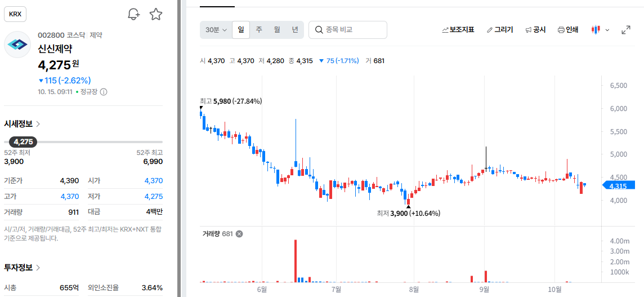
Task: Select the 그리기 drawing tool
Action: (499, 30)
